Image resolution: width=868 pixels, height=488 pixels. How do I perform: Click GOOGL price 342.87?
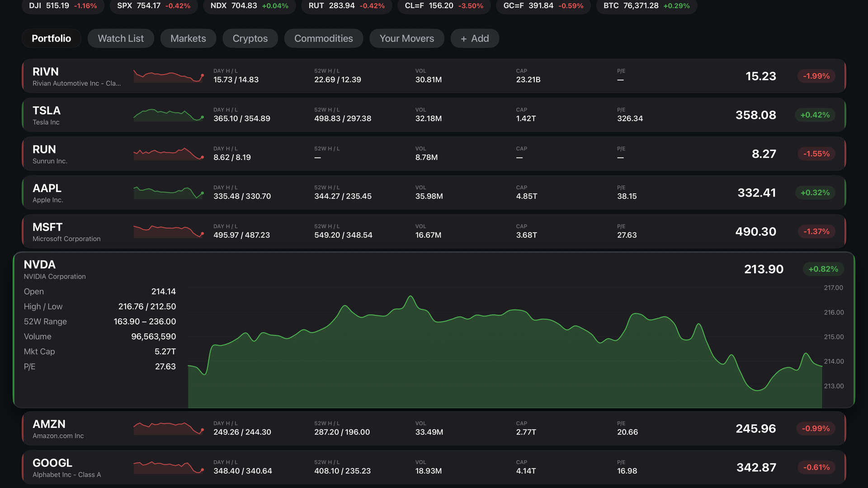coord(756,467)
